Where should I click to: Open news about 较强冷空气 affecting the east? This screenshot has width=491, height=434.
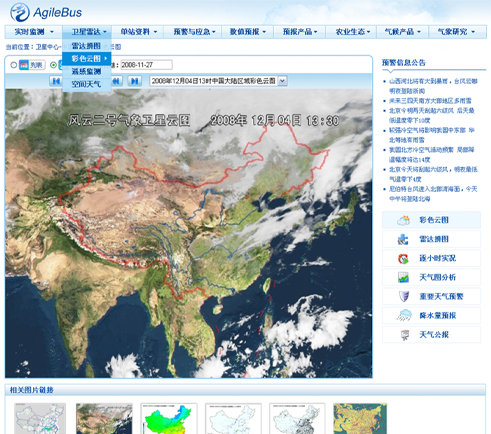(x=432, y=135)
